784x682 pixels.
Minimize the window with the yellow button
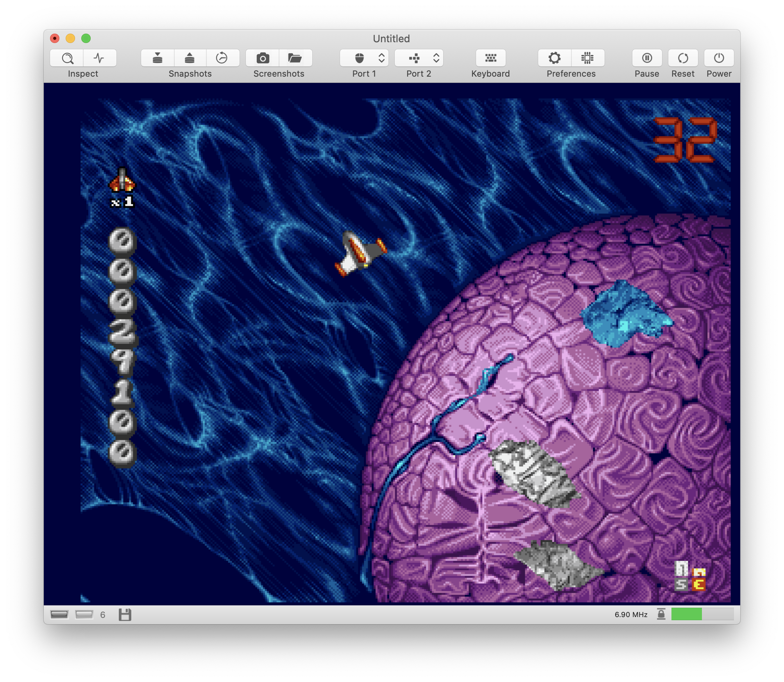tap(70, 38)
